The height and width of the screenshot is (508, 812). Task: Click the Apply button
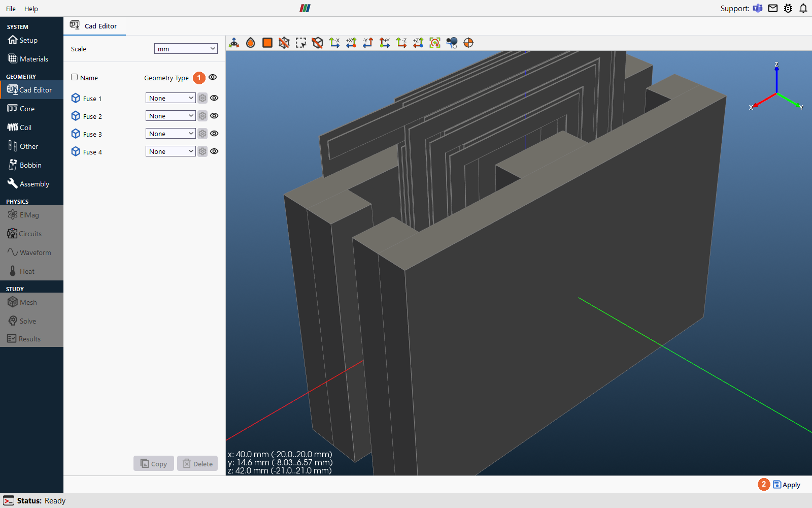787,485
